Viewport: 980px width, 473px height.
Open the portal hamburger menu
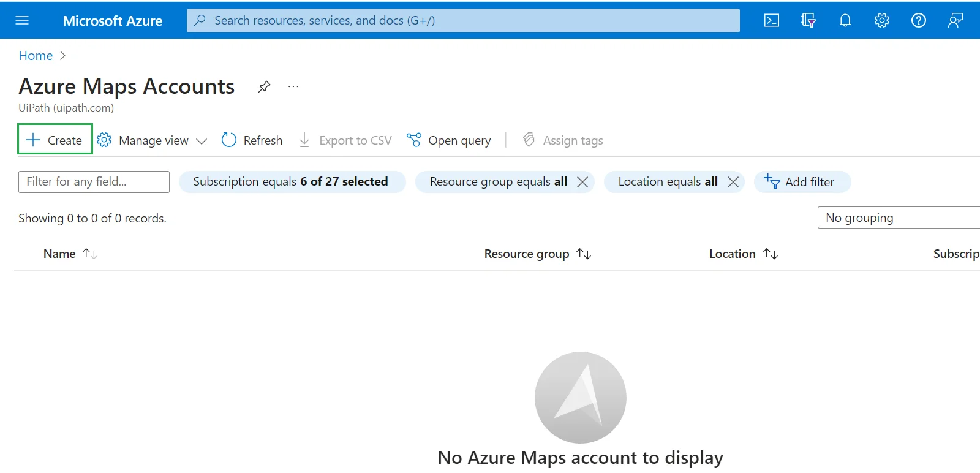pos(22,20)
